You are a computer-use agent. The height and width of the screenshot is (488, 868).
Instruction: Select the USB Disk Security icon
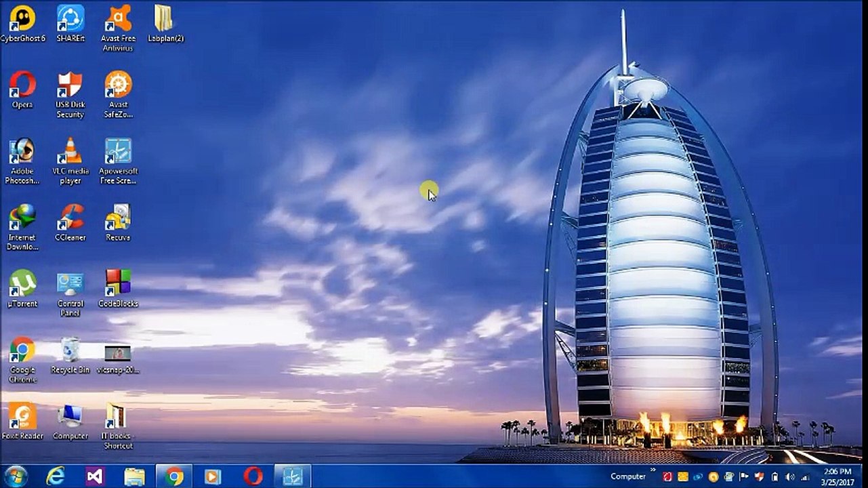point(70,95)
